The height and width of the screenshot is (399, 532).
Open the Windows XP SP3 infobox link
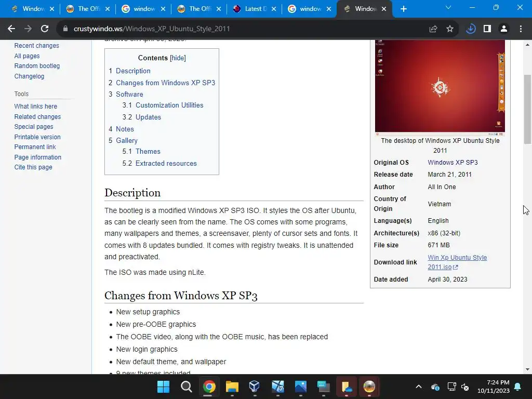[453, 163]
